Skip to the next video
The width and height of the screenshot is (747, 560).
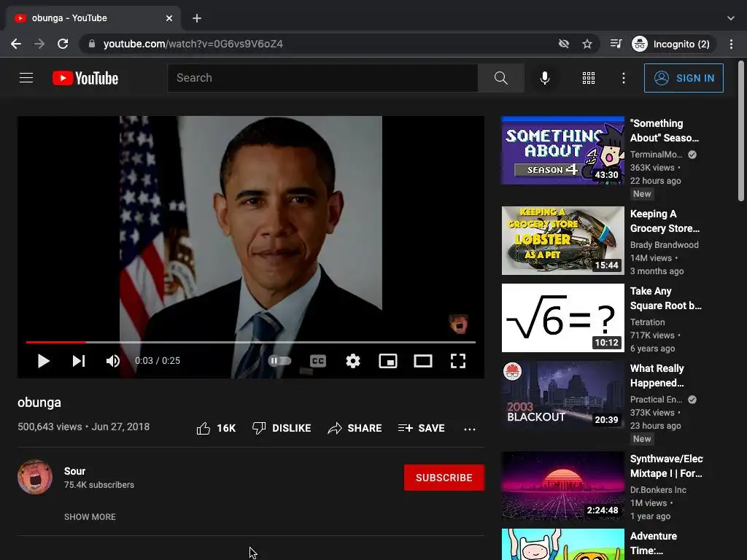pos(79,361)
